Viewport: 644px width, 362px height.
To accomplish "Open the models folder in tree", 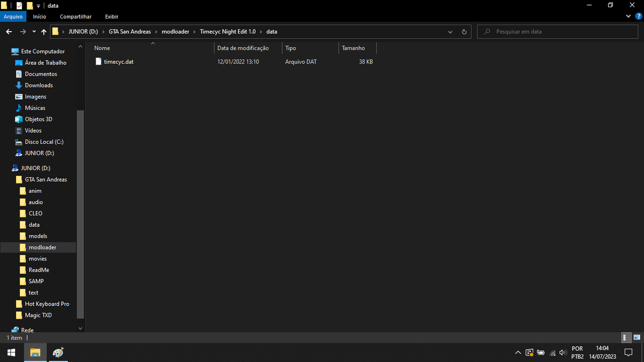I will [x=38, y=236].
